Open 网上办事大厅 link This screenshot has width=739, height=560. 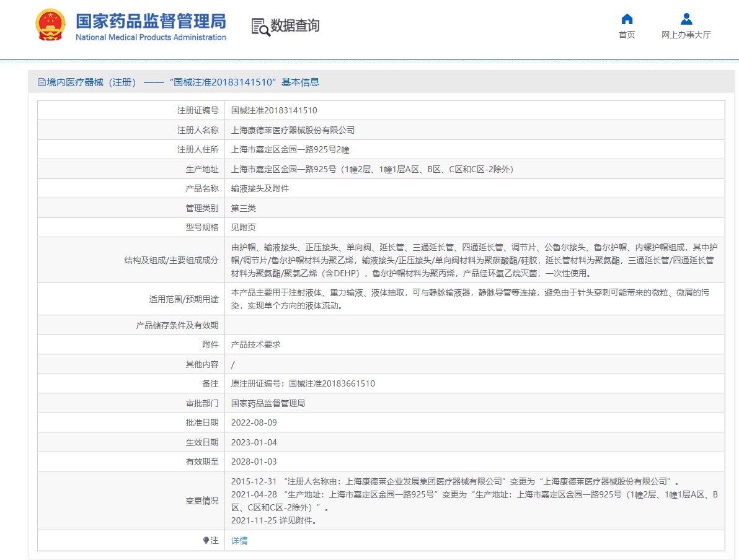click(686, 35)
